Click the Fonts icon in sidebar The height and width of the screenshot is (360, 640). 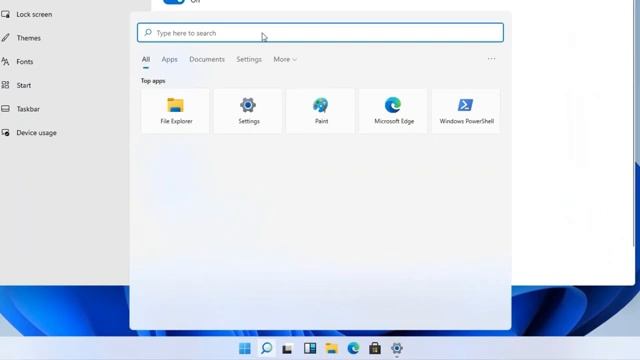pos(5,62)
